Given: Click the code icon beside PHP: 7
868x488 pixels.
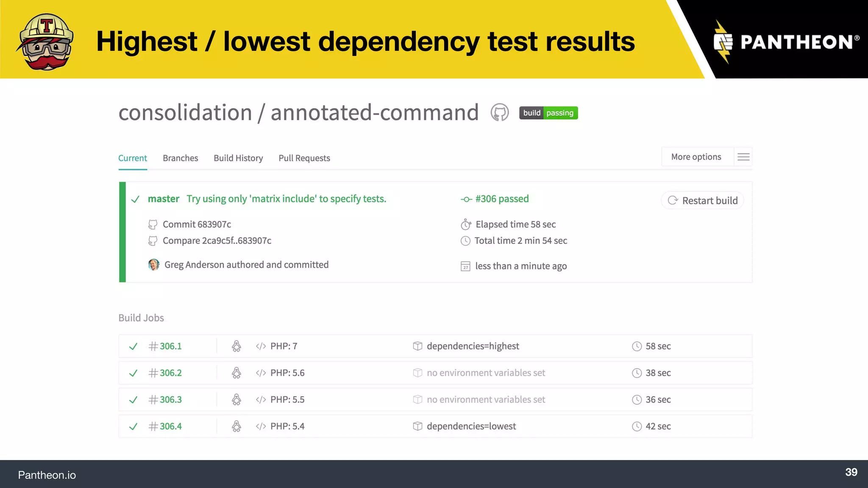Looking at the screenshot, I should (x=261, y=347).
